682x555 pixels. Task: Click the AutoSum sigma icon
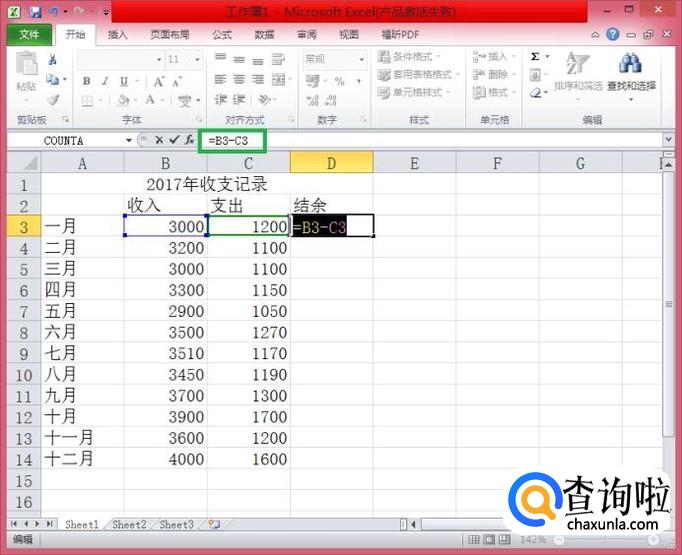click(x=535, y=57)
